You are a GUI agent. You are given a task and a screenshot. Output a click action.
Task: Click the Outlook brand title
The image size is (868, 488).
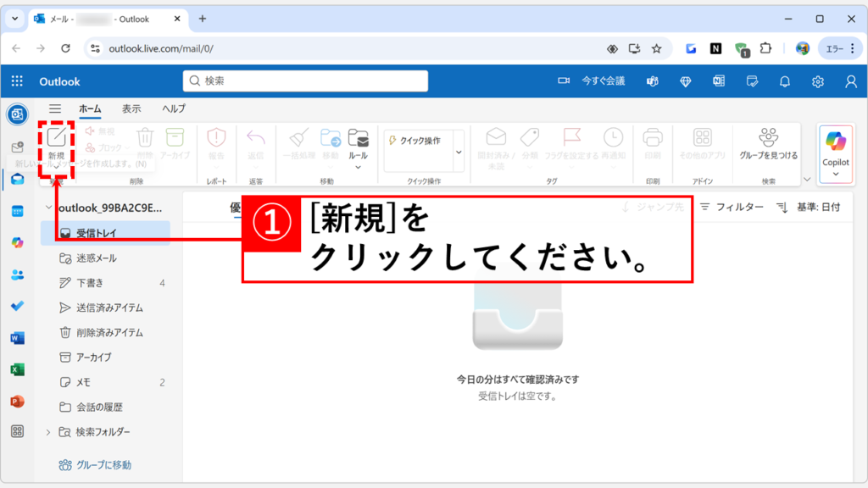[60, 81]
